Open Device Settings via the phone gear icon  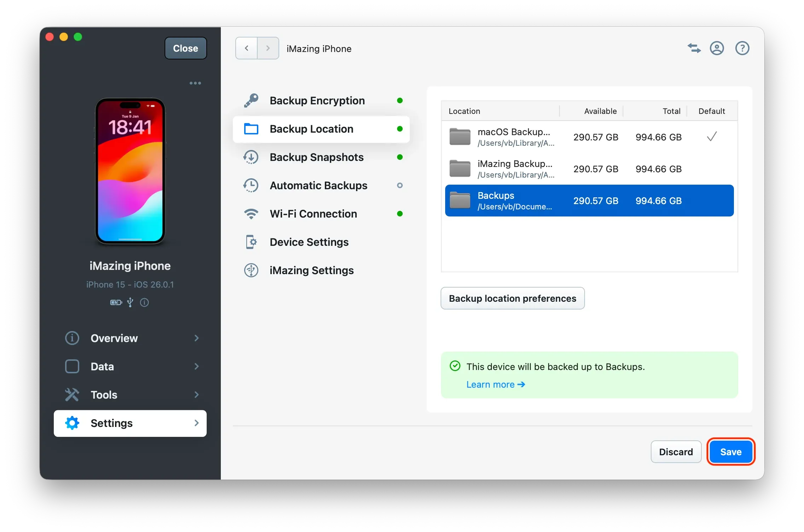click(x=251, y=242)
